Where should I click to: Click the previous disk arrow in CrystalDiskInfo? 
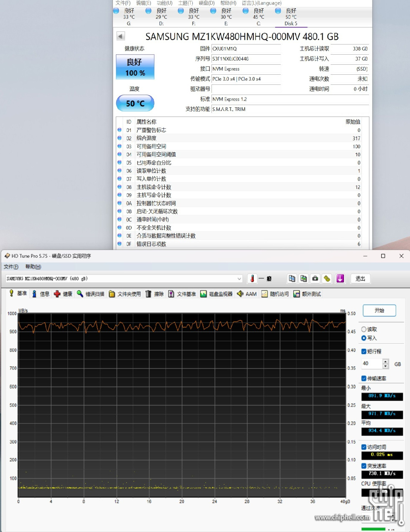pyautogui.click(x=120, y=36)
